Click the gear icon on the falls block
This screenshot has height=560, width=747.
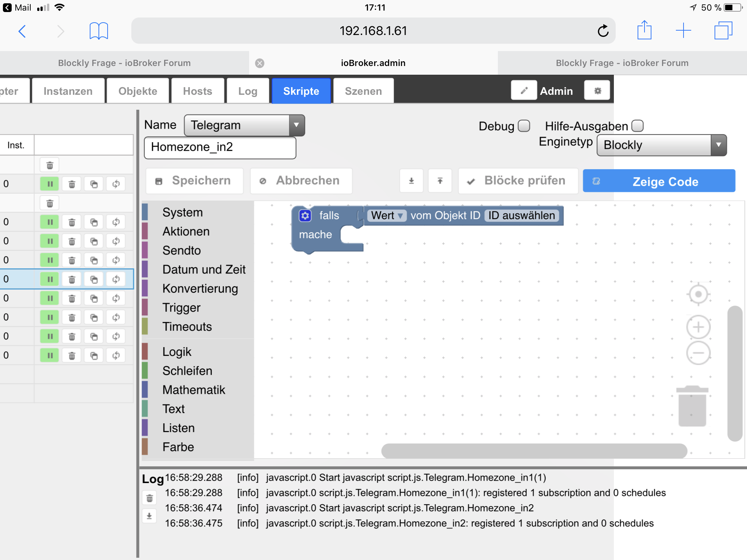coord(305,216)
